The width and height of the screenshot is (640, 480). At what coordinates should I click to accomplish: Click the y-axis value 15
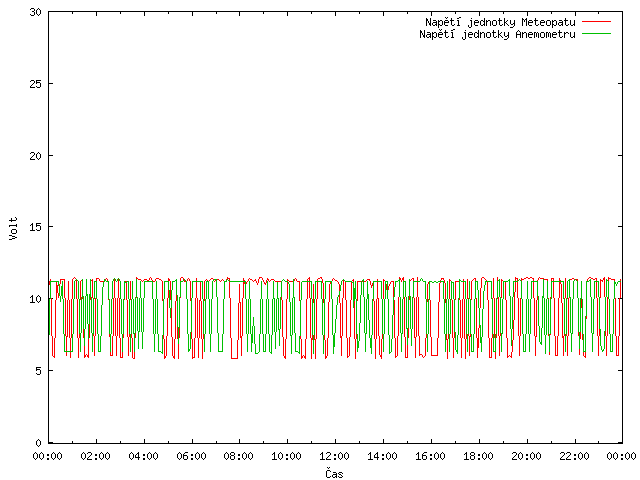coord(36,227)
